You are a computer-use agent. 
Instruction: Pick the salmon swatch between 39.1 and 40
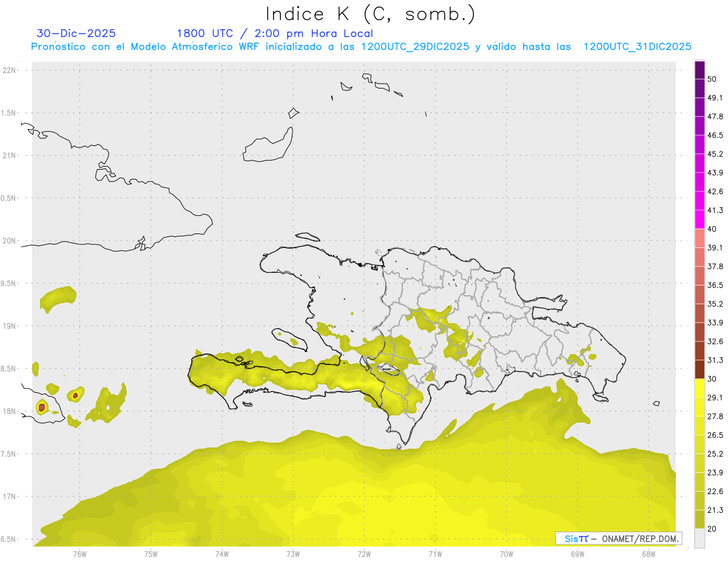click(x=699, y=238)
